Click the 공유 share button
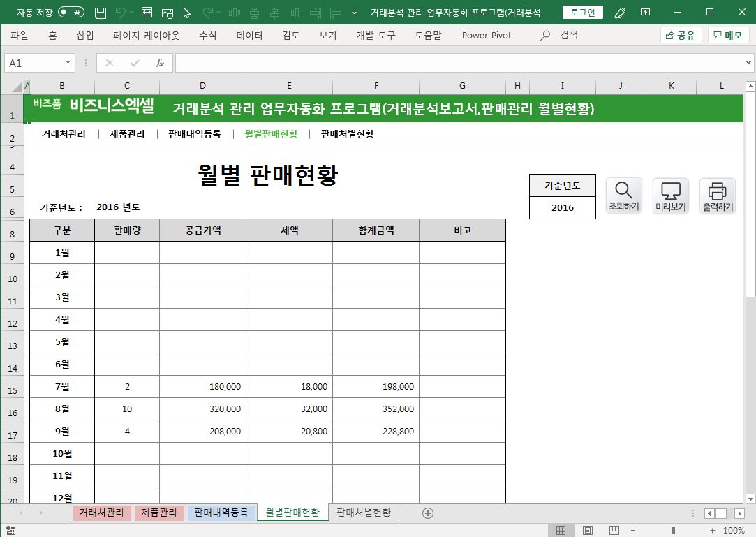756x537 pixels. pos(681,36)
